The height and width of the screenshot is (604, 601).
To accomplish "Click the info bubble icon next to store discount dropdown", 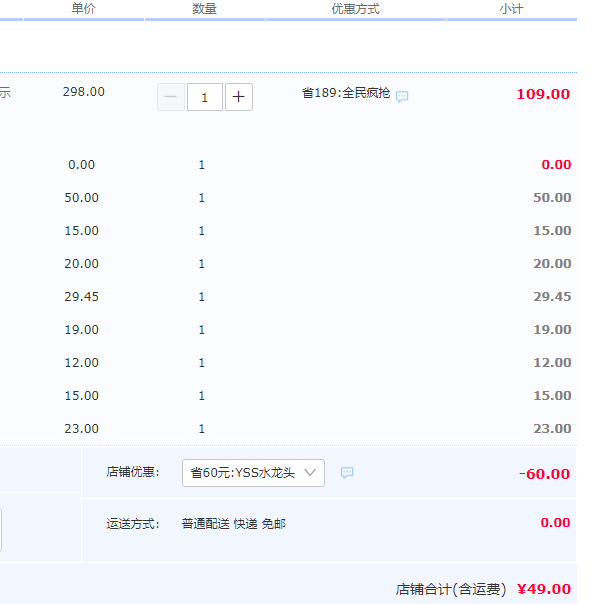I will [x=347, y=473].
